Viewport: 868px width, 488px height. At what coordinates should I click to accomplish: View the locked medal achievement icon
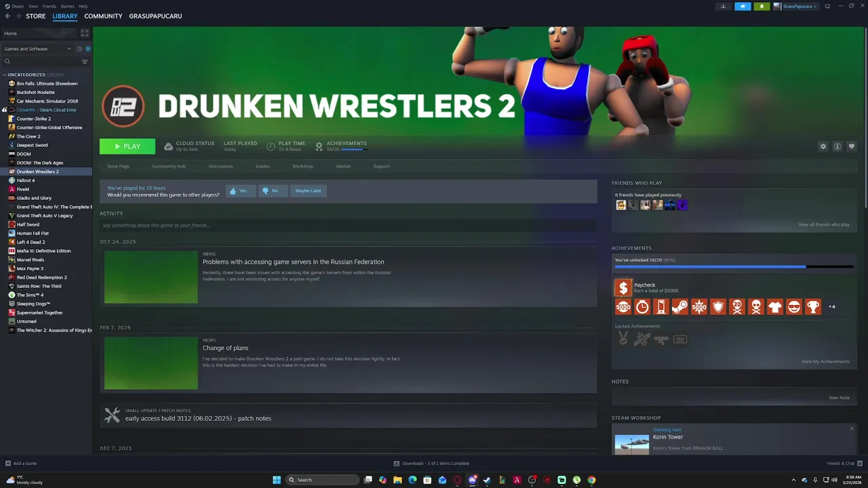point(623,339)
